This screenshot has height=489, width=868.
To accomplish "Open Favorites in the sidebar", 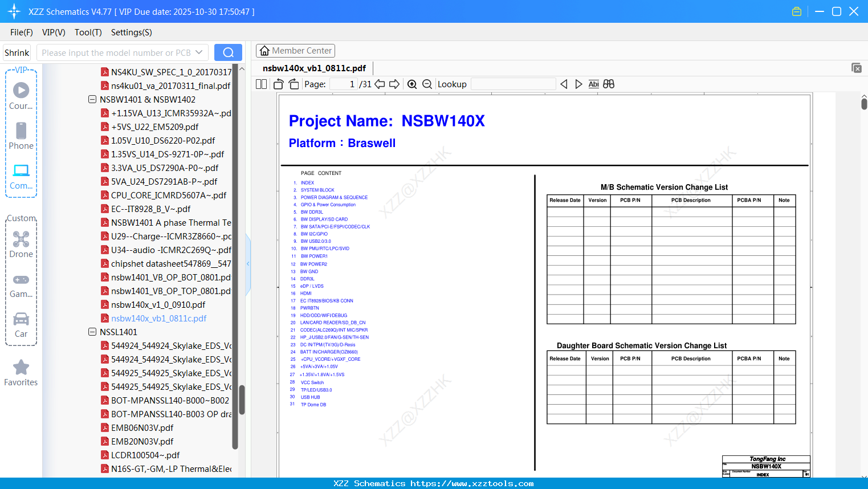I will pyautogui.click(x=21, y=373).
